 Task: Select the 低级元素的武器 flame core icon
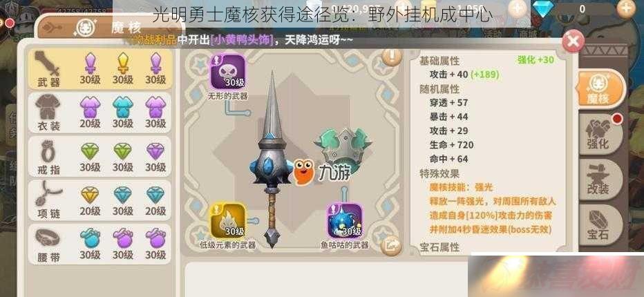[x=228, y=220]
